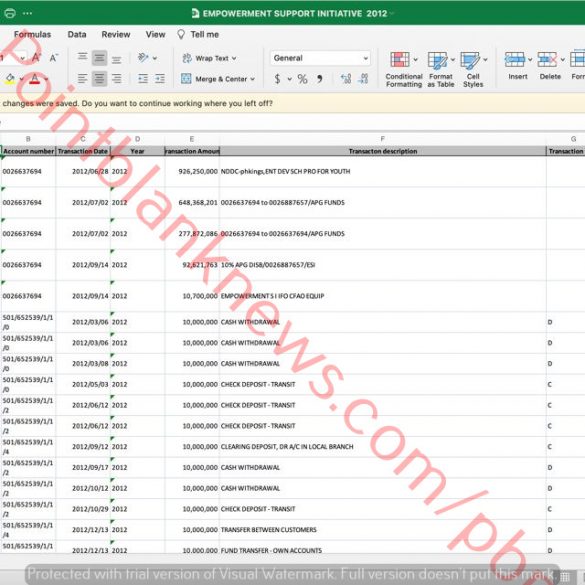This screenshot has height=585, width=585.
Task: Apply Bottom Align to cells
Action: click(x=116, y=58)
